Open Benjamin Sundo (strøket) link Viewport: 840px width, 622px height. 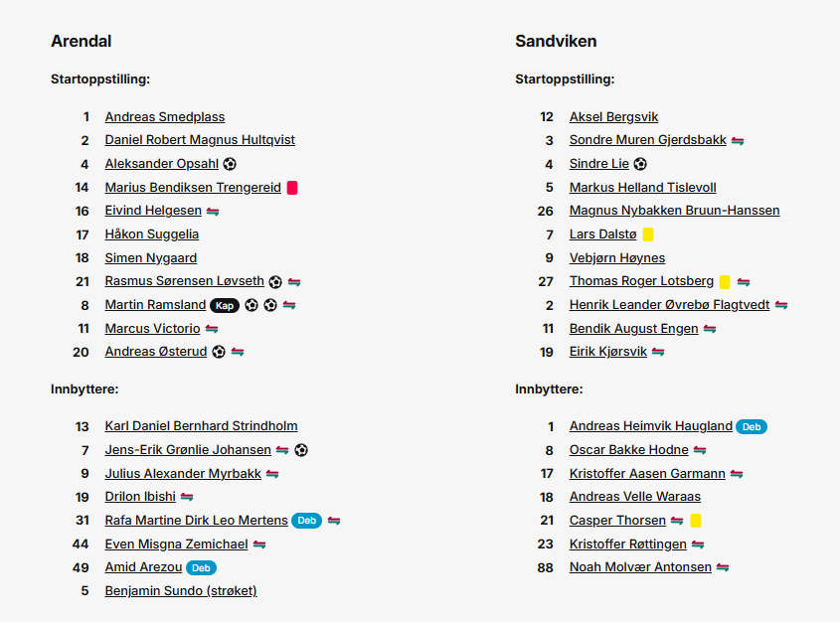[x=181, y=590]
